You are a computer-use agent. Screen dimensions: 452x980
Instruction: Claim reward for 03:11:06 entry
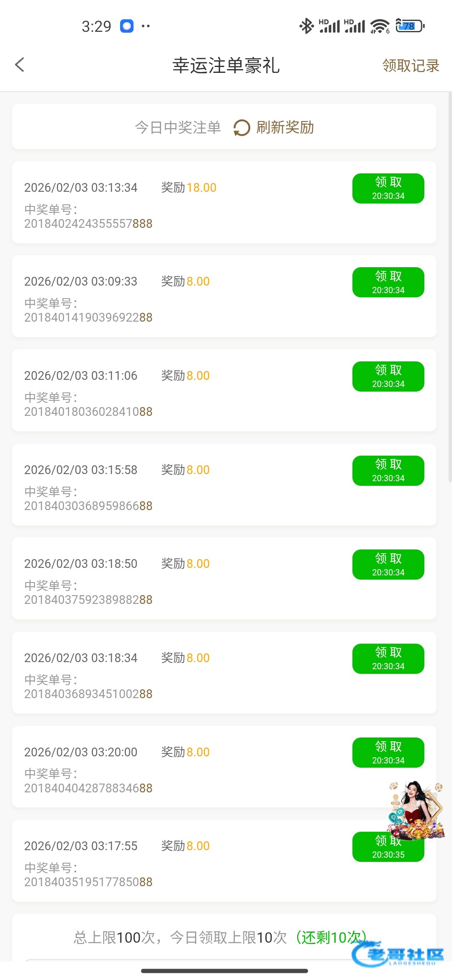pyautogui.click(x=388, y=377)
